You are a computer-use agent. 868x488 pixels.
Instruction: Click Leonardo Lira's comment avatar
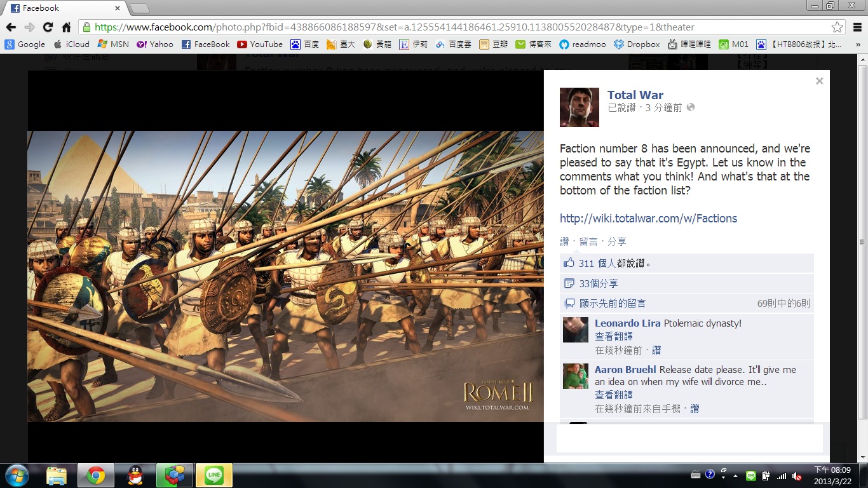click(x=576, y=330)
